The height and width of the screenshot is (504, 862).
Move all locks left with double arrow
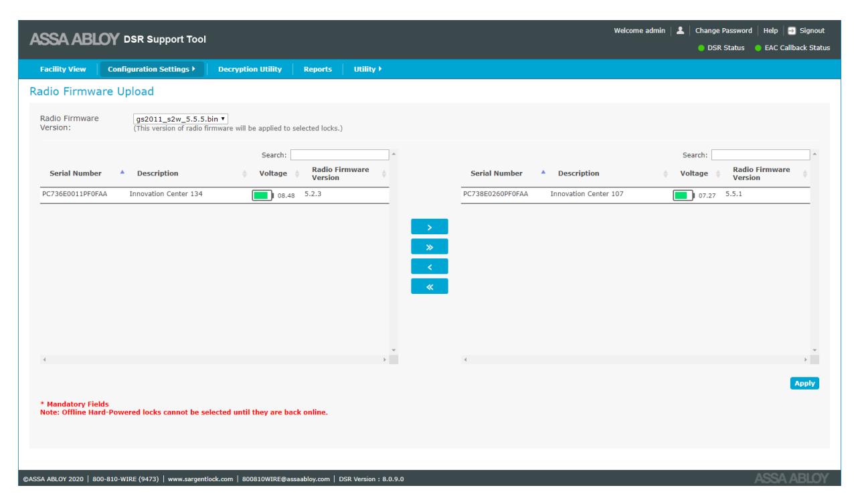click(x=430, y=286)
